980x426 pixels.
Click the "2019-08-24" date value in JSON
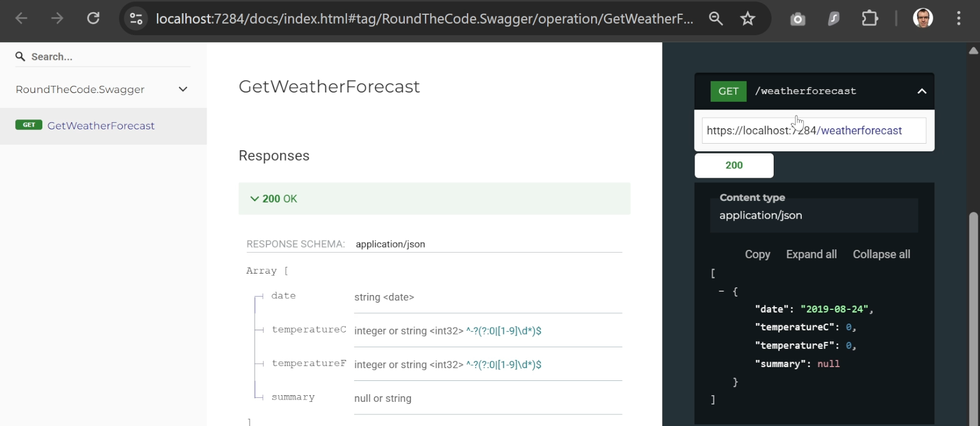pos(834,309)
